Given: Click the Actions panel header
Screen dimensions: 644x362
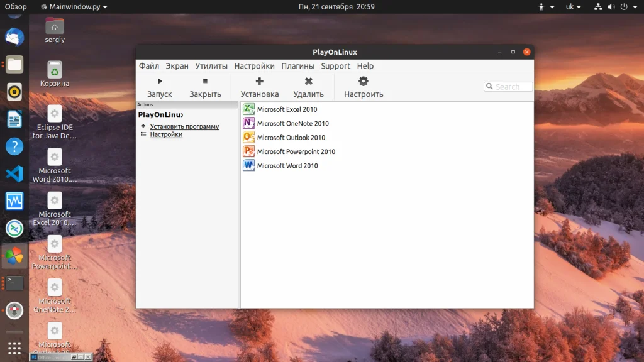Looking at the screenshot, I should tap(187, 105).
